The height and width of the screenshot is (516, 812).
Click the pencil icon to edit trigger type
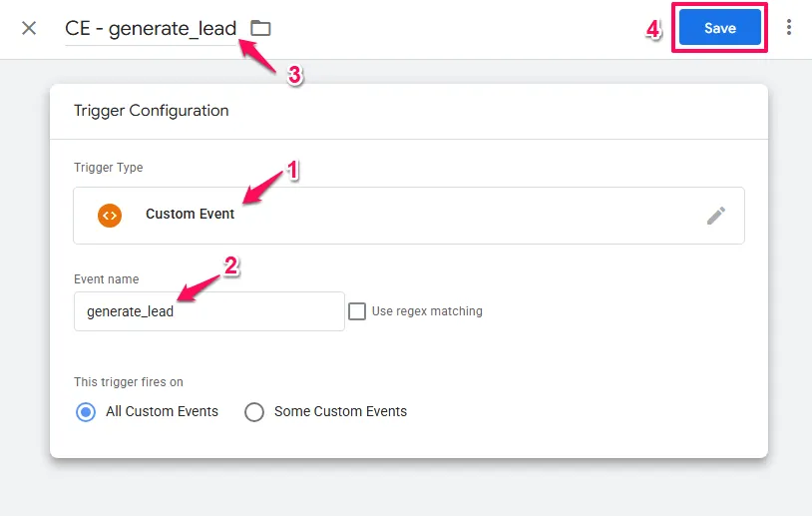pyautogui.click(x=715, y=215)
